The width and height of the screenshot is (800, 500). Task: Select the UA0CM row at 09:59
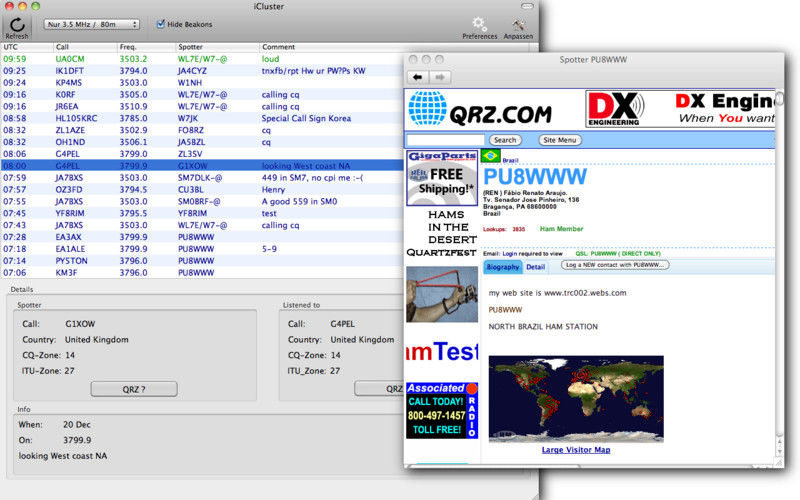pyautogui.click(x=203, y=59)
